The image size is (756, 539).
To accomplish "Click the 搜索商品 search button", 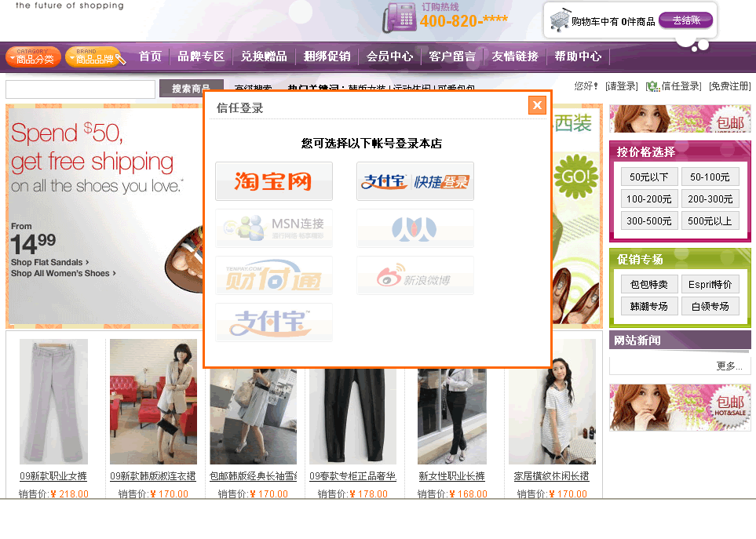I will [x=192, y=88].
